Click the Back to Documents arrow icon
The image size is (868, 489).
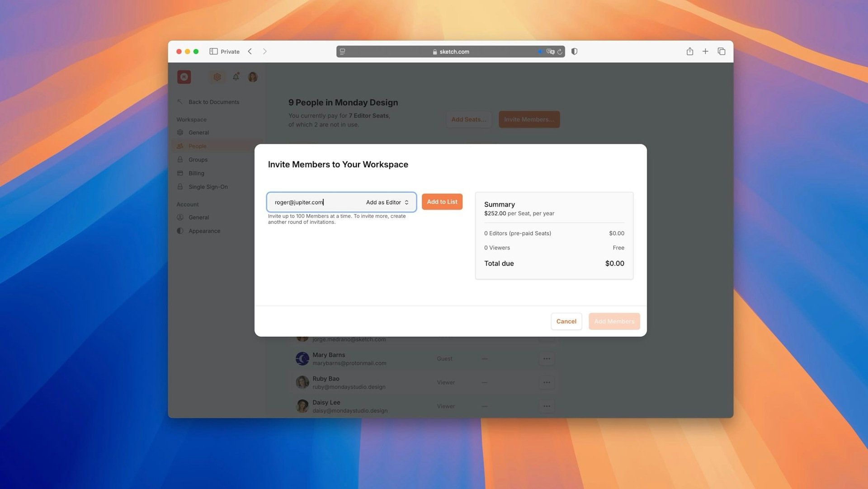click(x=180, y=102)
